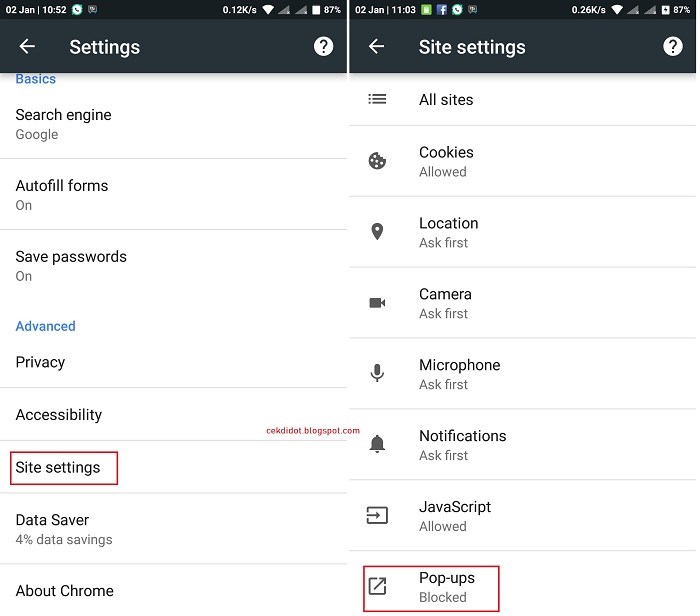Tap back arrow in Settings header
The width and height of the screenshot is (700, 616).
(27, 46)
